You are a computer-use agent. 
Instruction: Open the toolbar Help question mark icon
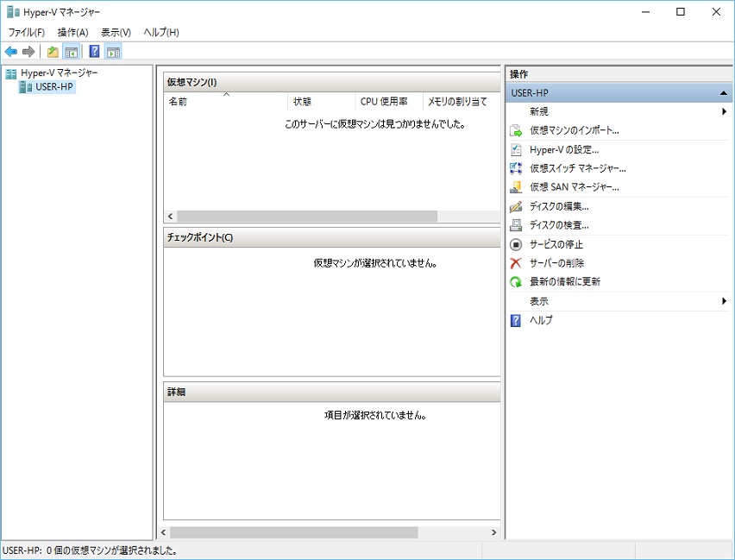click(94, 51)
